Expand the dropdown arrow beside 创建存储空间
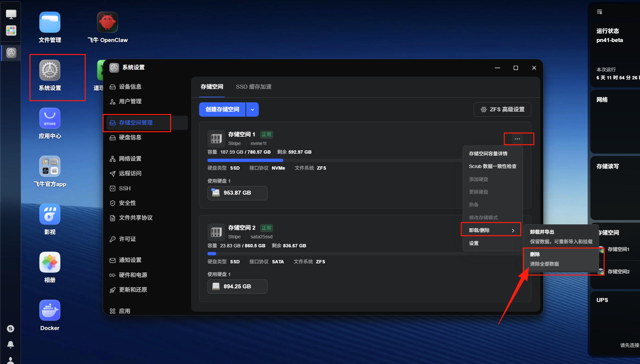640x364 pixels. pos(252,109)
